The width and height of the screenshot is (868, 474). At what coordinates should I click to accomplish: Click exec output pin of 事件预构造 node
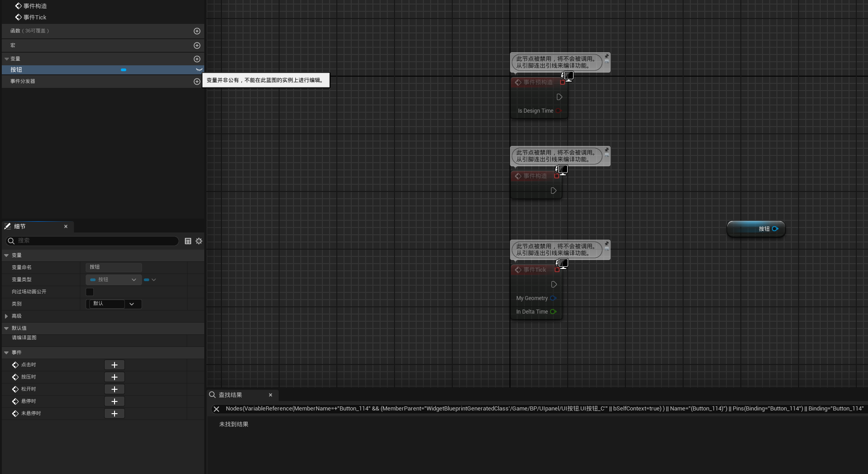click(x=559, y=97)
